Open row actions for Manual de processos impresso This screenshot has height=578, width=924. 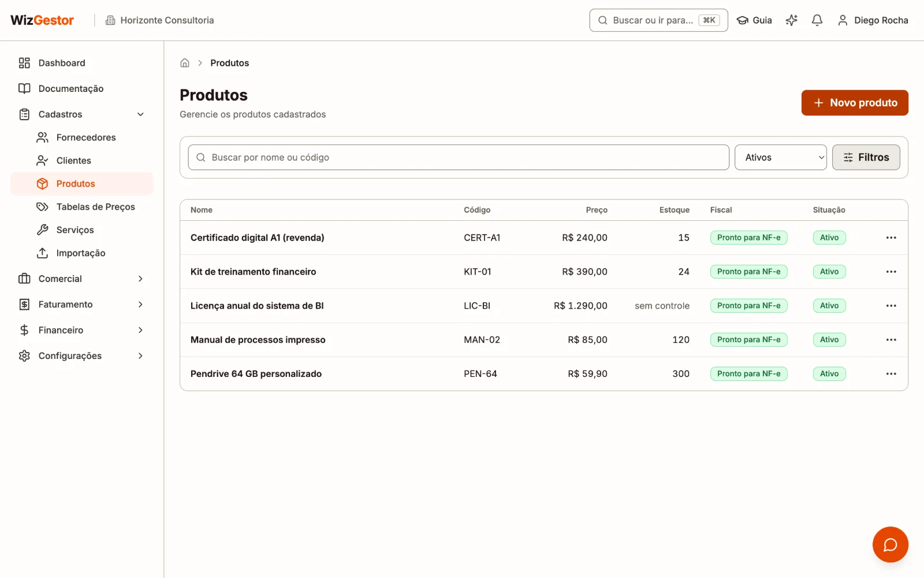coord(891,340)
